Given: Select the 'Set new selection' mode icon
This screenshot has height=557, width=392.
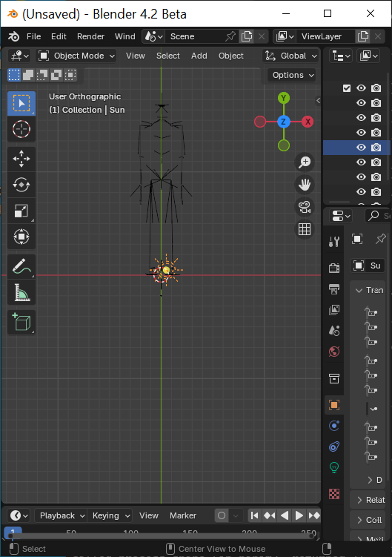Looking at the screenshot, I should [x=14, y=75].
